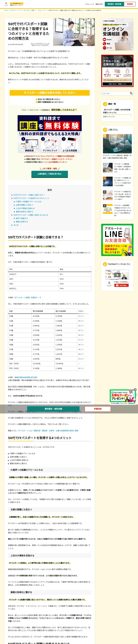Toggle triangle beside 50代でITパスポートを取得する4つのメリット
138x644 pixels.
[x=12, y=198]
